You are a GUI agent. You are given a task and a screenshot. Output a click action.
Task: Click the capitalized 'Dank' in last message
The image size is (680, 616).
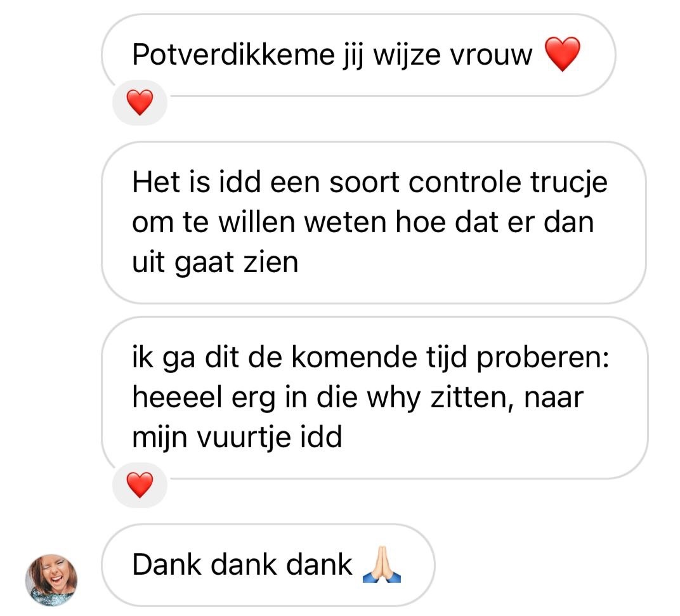coord(167,565)
